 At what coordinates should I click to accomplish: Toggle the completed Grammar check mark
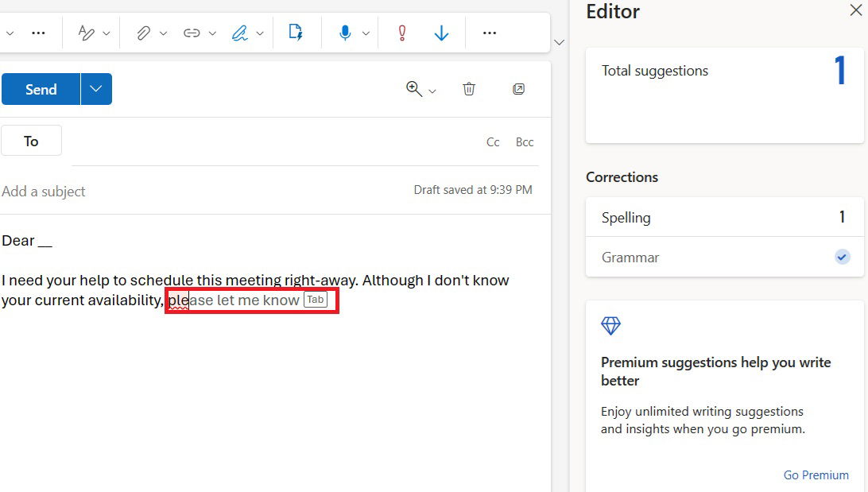tap(841, 257)
